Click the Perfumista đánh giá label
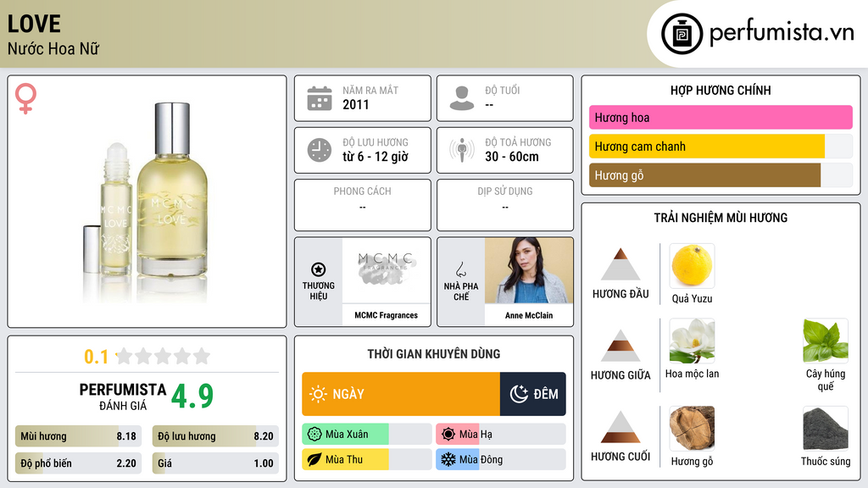868x488 pixels. tap(123, 396)
